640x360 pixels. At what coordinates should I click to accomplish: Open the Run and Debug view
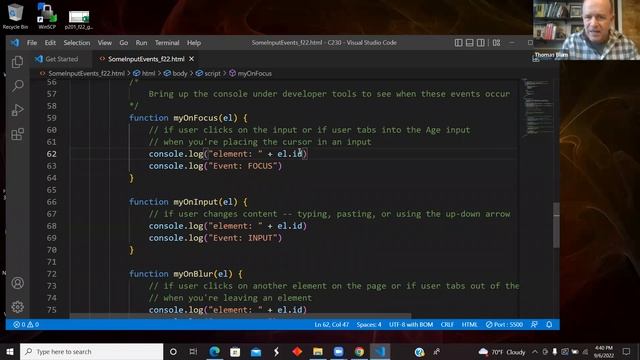(17, 110)
